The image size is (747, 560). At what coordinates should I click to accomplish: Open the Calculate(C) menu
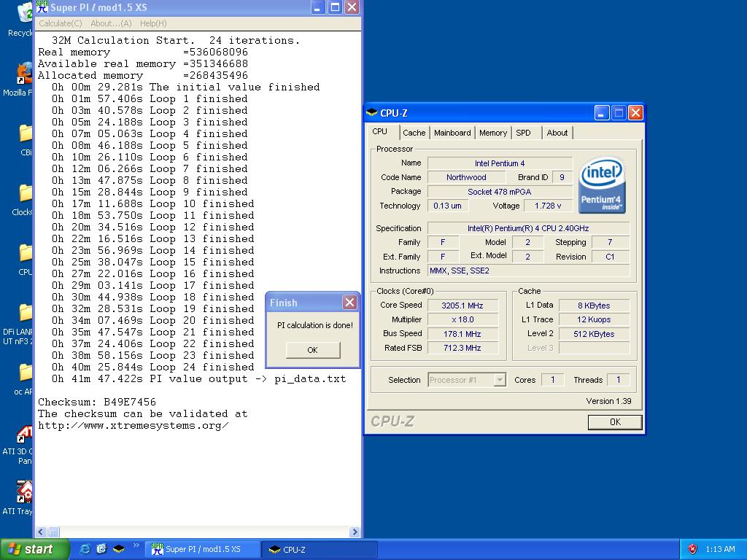[x=60, y=23]
